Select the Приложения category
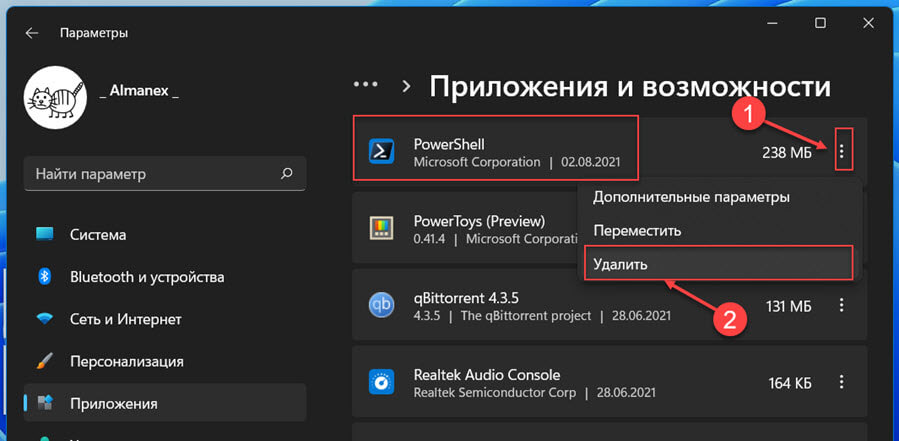Viewport: 899px width, 441px height. click(165, 403)
